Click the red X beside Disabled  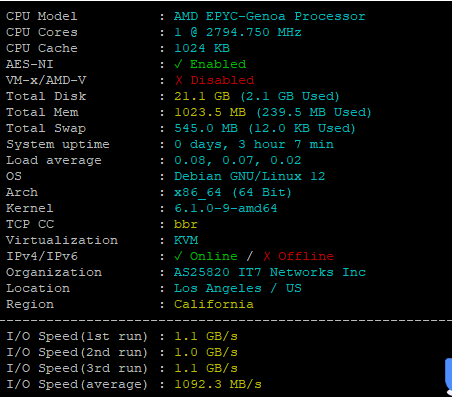tap(179, 80)
